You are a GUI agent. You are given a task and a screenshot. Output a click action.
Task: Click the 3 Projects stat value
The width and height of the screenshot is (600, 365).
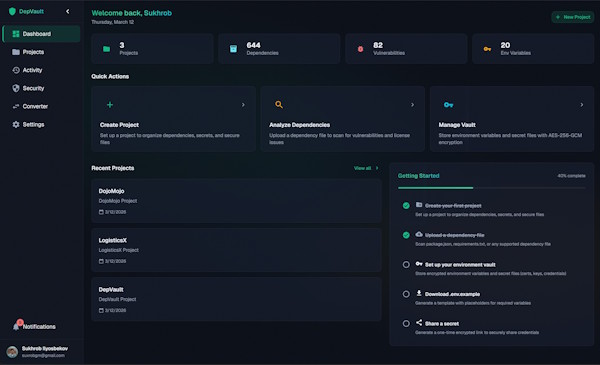[122, 45]
